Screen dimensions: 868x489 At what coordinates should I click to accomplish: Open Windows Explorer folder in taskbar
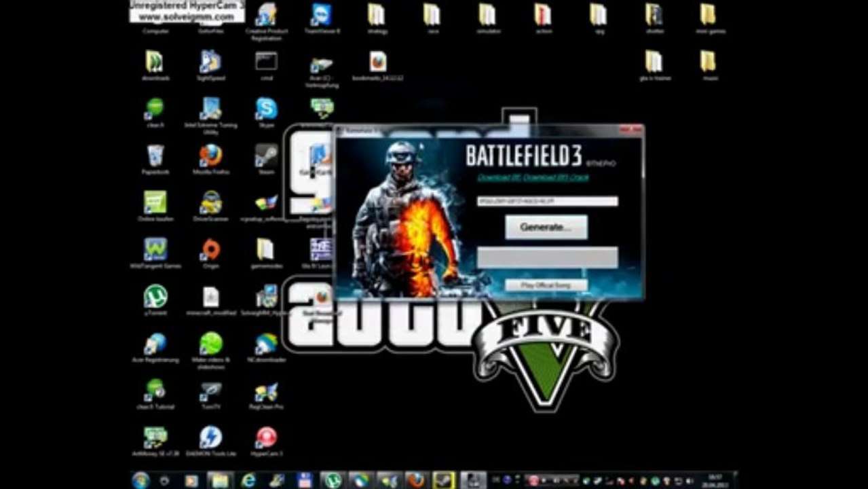(x=220, y=480)
